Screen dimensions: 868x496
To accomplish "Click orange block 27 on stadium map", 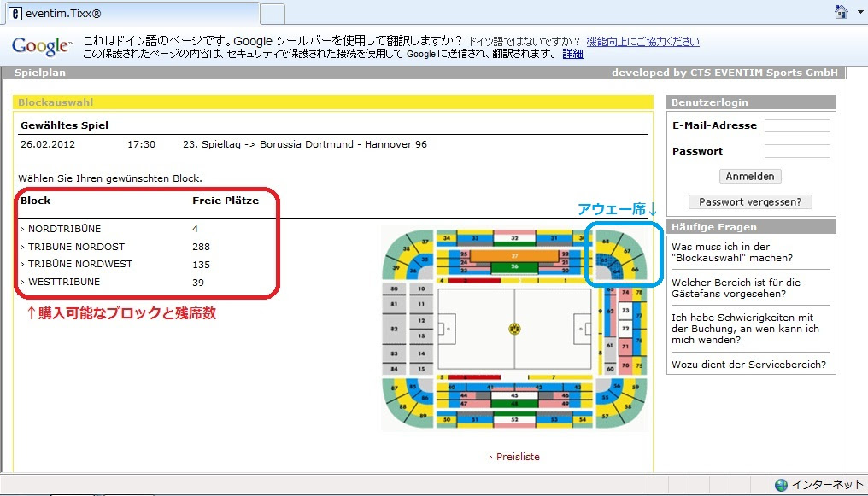I will point(514,256).
